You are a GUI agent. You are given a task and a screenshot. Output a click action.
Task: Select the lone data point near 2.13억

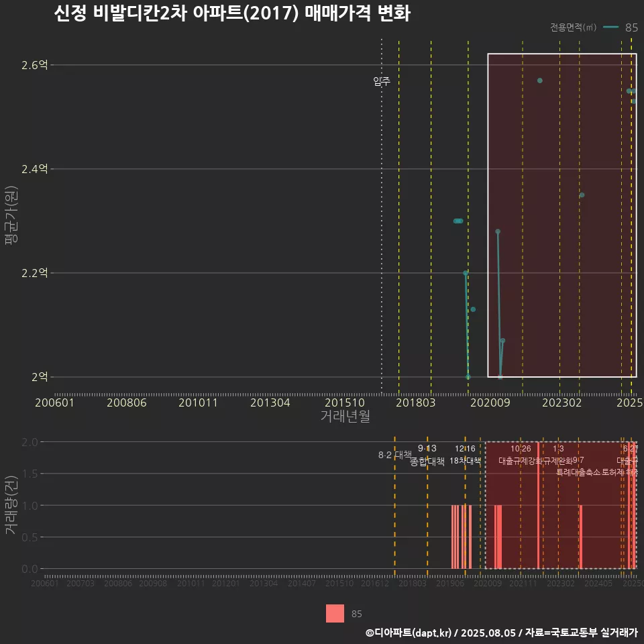click(473, 309)
